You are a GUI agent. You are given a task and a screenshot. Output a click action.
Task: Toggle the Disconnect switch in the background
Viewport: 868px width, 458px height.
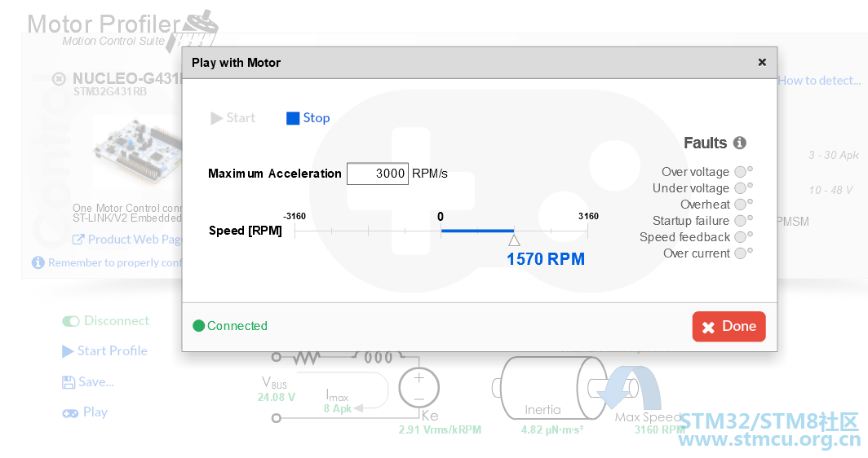[71, 321]
